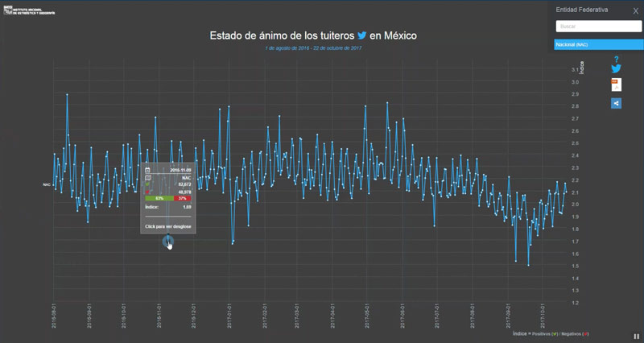Click the 2016-11-09 date in tooltip
This screenshot has width=644, height=343.
tap(180, 170)
